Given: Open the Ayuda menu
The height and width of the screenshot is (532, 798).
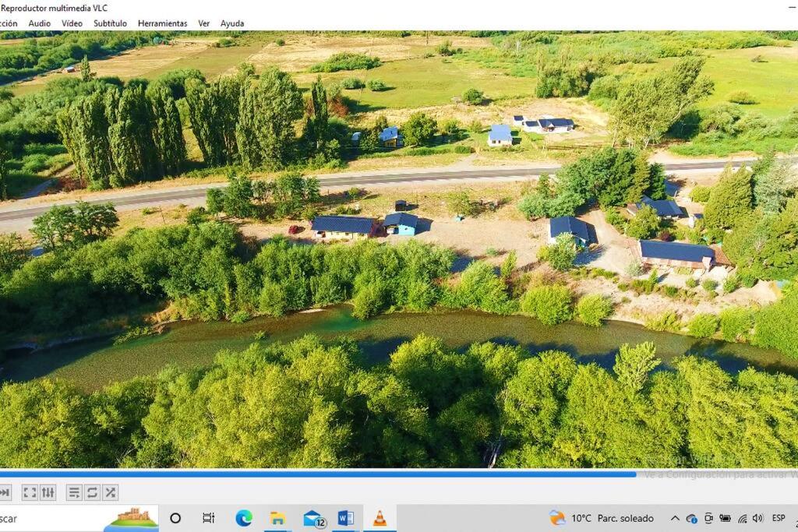Looking at the screenshot, I should pyautogui.click(x=232, y=23).
